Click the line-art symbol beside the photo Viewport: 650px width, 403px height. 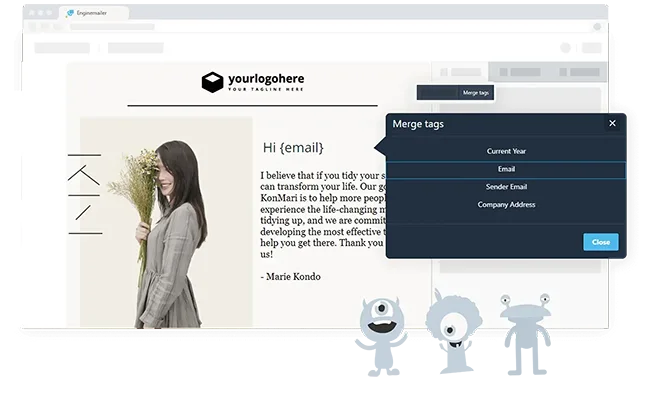pos(84,193)
